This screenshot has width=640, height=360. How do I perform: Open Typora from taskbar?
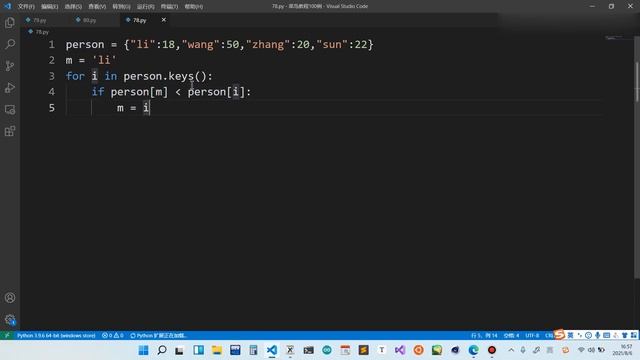click(382, 350)
